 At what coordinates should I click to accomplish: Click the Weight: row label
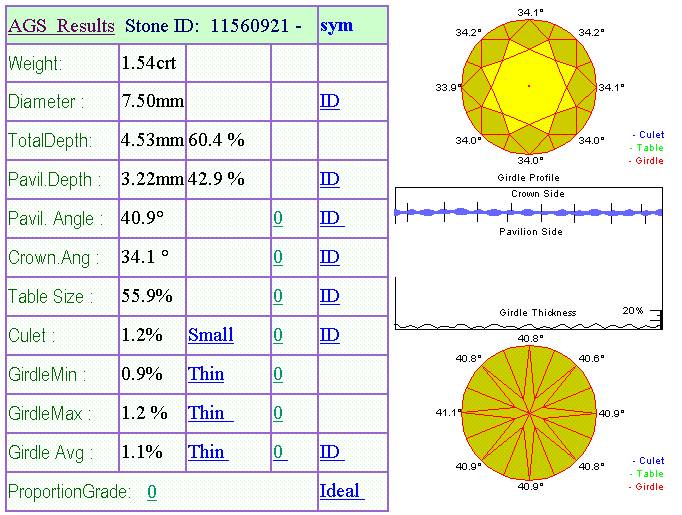(x=35, y=64)
